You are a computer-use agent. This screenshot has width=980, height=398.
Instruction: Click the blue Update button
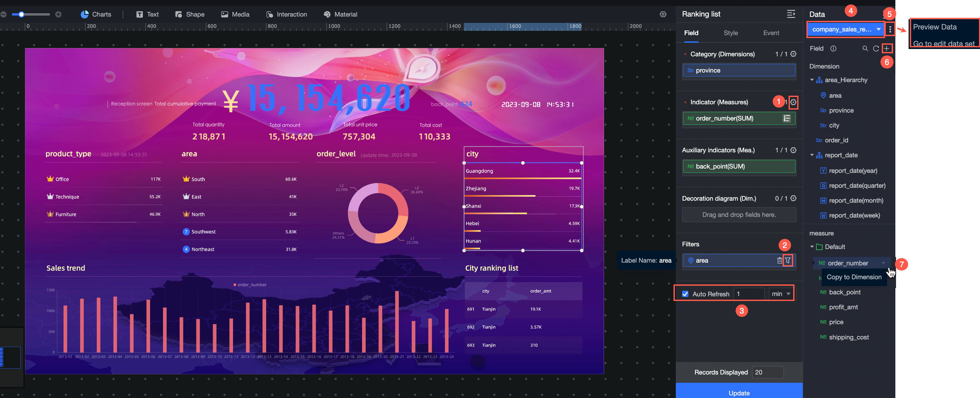(x=739, y=392)
